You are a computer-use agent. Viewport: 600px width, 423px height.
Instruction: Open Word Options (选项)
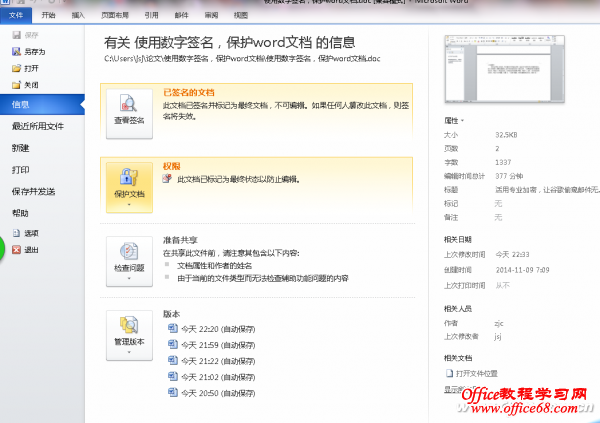point(15,233)
